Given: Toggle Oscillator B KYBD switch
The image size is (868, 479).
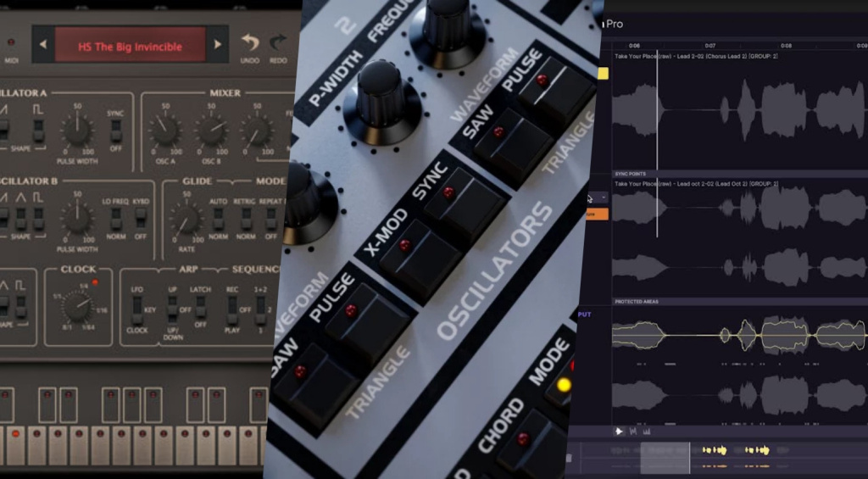Looking at the screenshot, I should (141, 219).
